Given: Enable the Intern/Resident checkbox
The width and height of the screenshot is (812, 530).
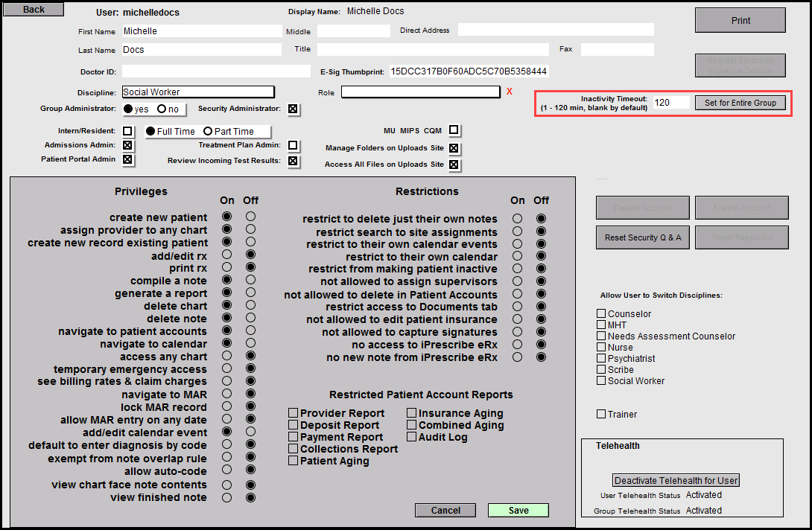Looking at the screenshot, I should tap(127, 131).
